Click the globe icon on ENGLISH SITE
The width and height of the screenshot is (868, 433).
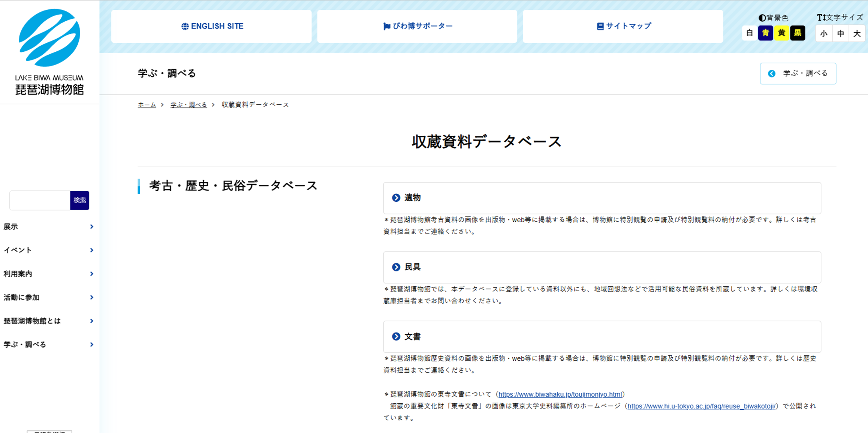tap(184, 26)
